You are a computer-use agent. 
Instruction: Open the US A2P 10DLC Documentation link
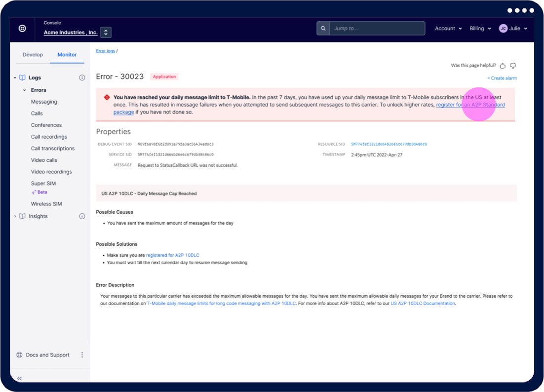tap(423, 304)
